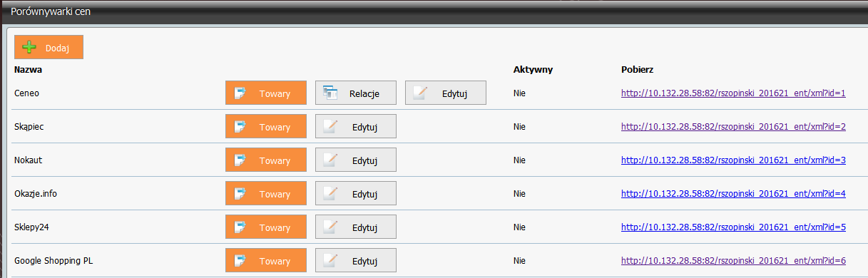
Task: Open the Okazje.info XML link id=4
Action: click(733, 194)
